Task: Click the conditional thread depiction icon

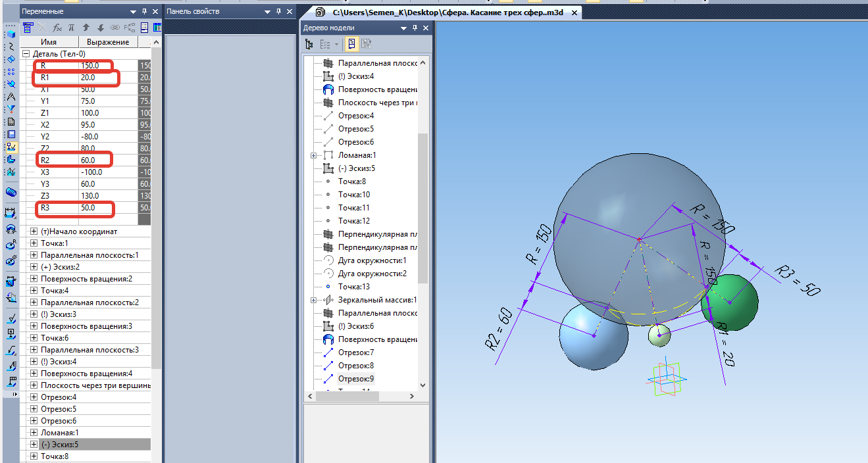Action: coord(11,192)
